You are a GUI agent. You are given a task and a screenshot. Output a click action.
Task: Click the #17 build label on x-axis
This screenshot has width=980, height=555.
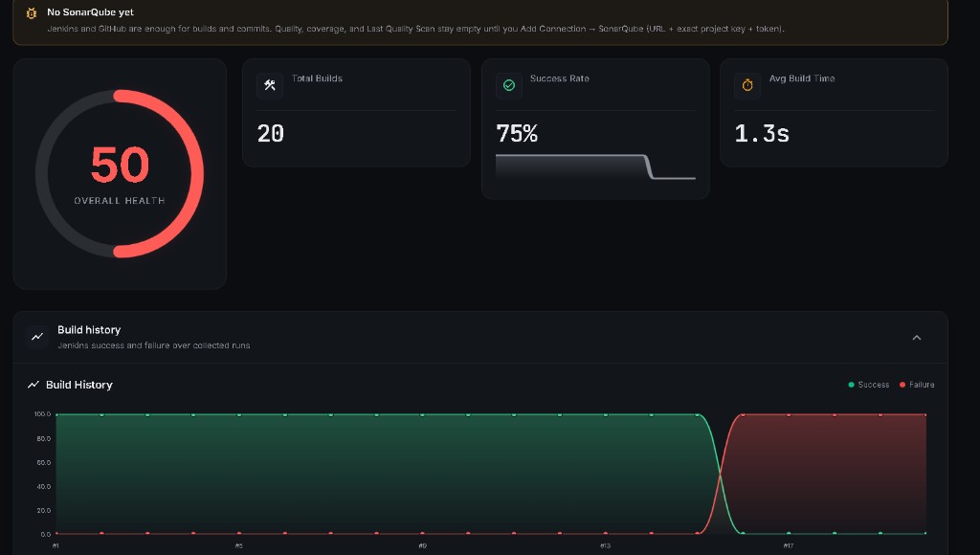click(x=789, y=545)
